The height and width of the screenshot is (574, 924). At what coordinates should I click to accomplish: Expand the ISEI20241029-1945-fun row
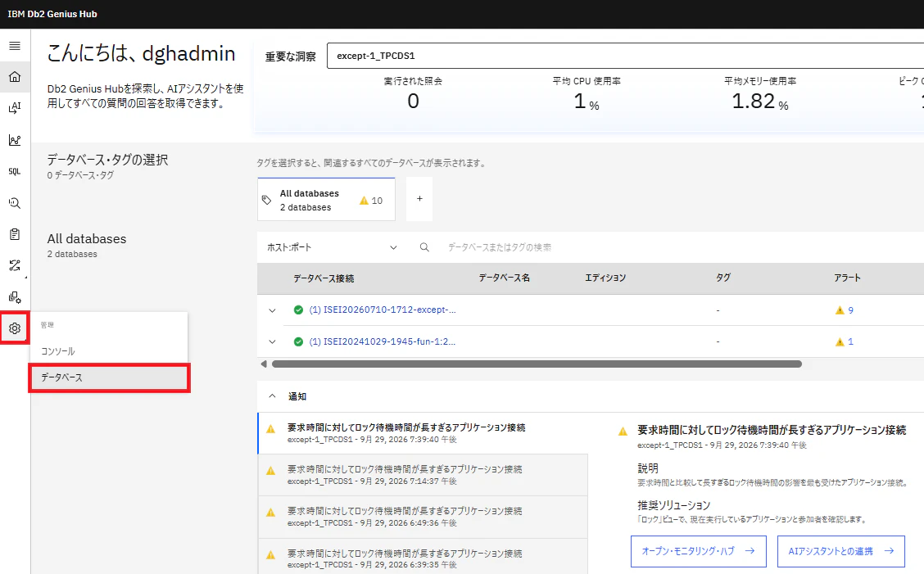[272, 341]
